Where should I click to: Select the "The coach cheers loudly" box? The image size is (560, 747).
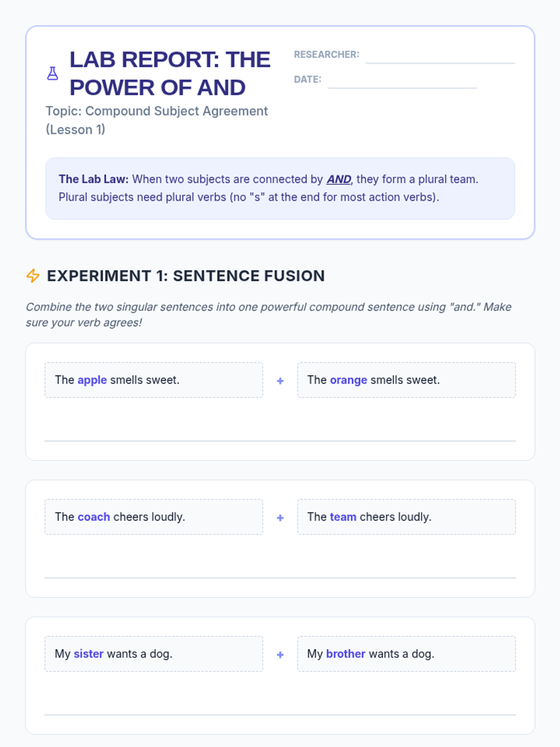154,517
